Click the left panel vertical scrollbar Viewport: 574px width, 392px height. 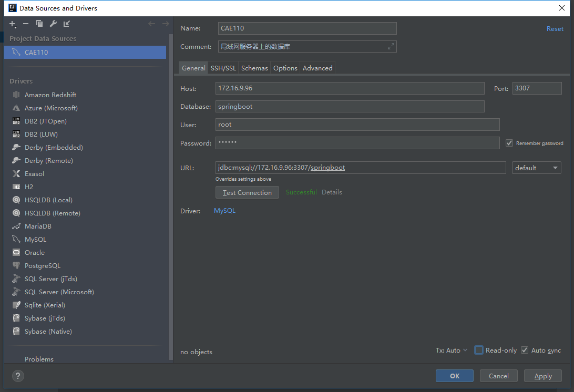(171, 197)
